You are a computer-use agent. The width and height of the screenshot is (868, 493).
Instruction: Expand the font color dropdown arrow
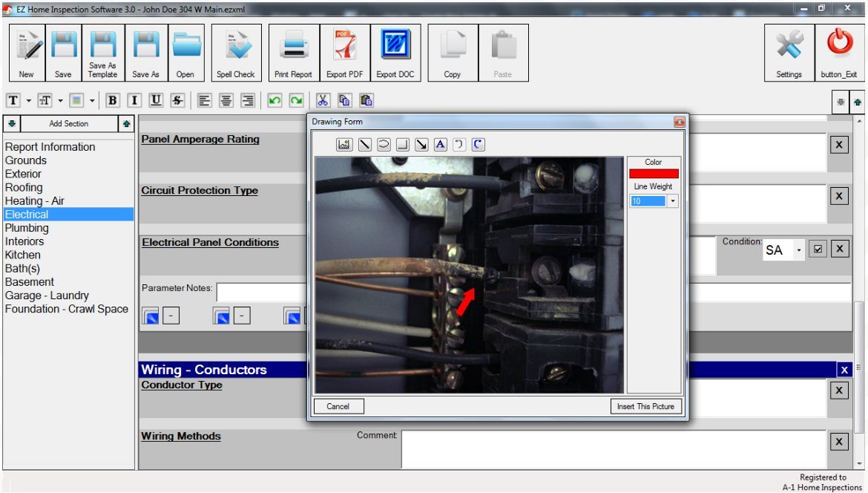point(91,99)
